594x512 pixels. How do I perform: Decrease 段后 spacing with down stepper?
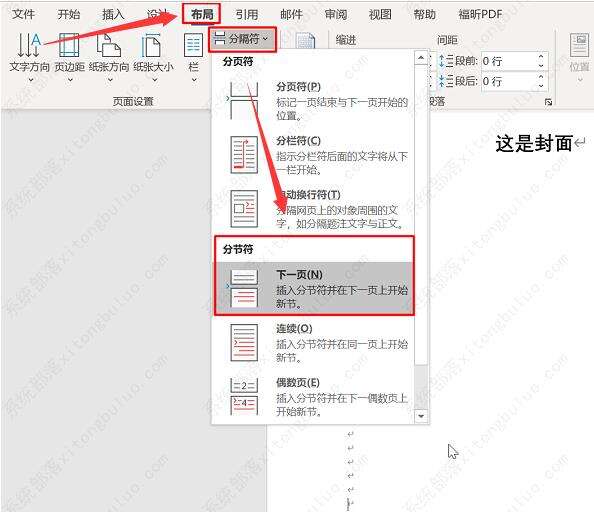click(x=541, y=86)
